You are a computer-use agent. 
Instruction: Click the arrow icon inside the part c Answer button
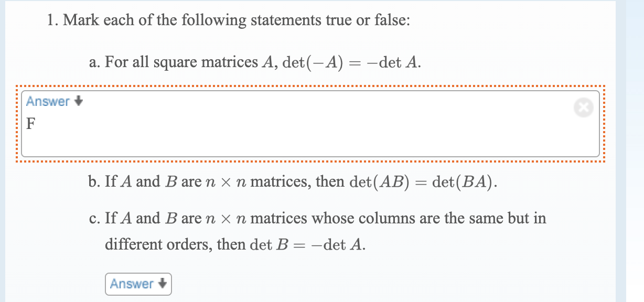[x=162, y=284]
